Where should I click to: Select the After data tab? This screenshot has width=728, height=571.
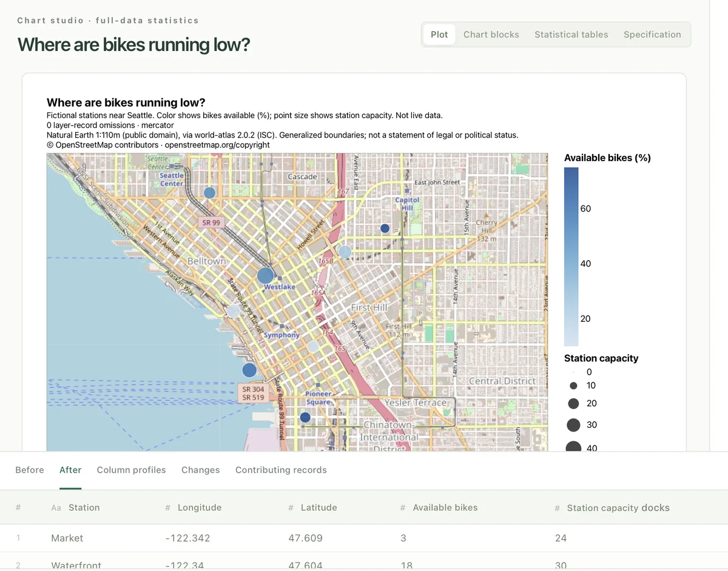70,470
